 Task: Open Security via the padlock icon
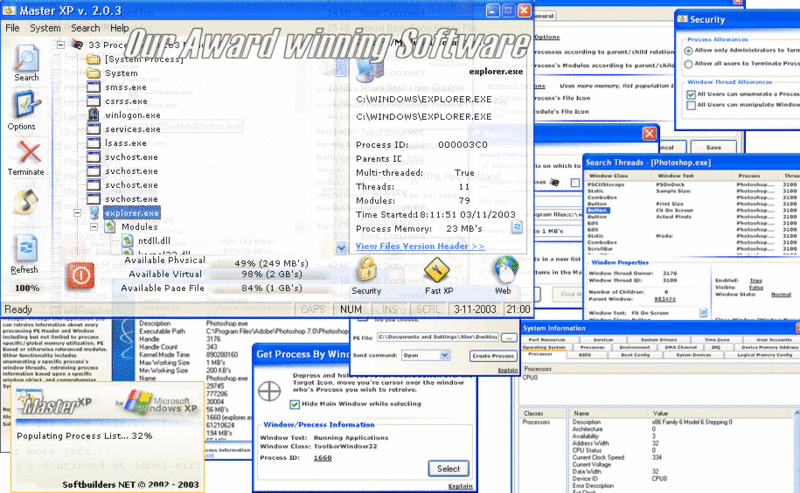(367, 269)
